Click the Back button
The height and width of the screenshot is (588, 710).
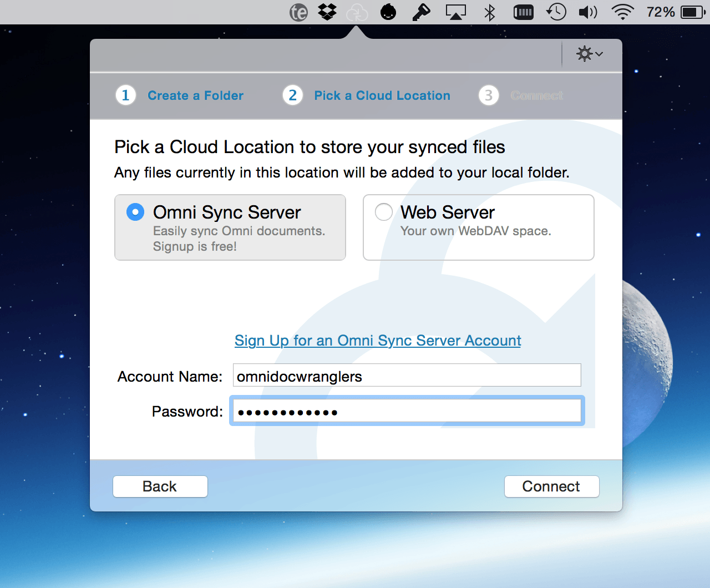tap(160, 486)
